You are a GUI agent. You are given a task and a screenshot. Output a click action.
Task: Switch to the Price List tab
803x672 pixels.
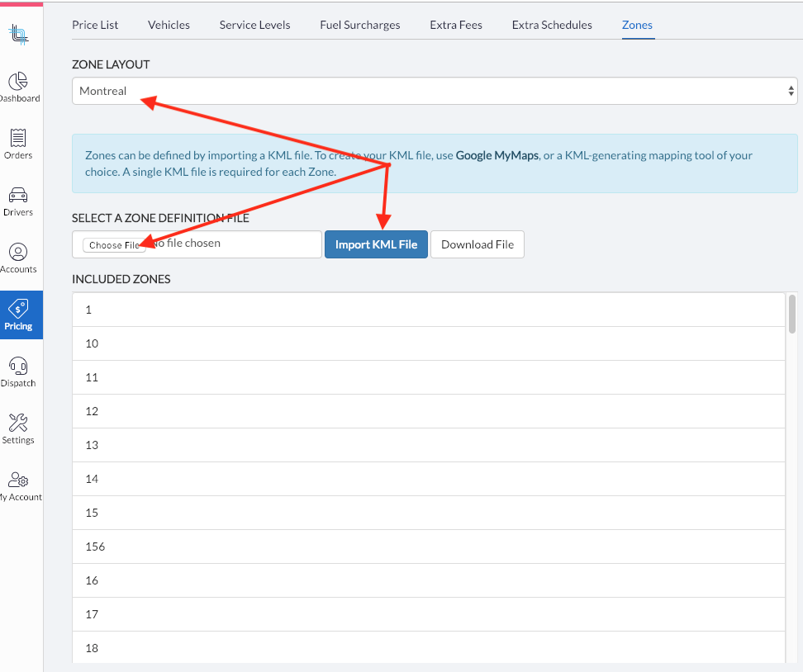pos(95,25)
